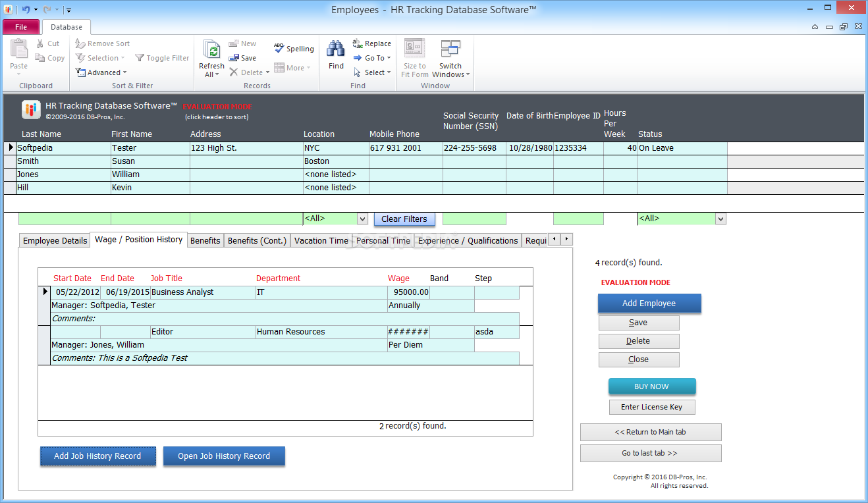Open the Switch Windows menu
The width and height of the screenshot is (868, 503).
(x=450, y=59)
